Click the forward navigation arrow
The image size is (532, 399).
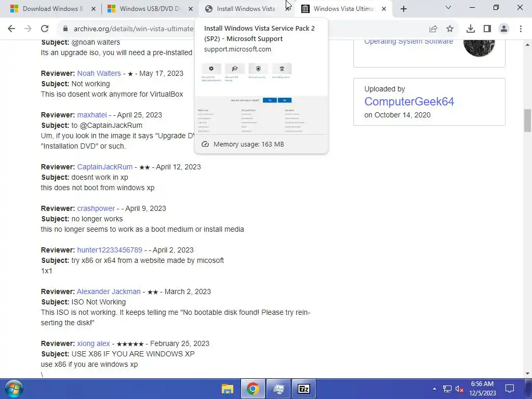pos(28,29)
